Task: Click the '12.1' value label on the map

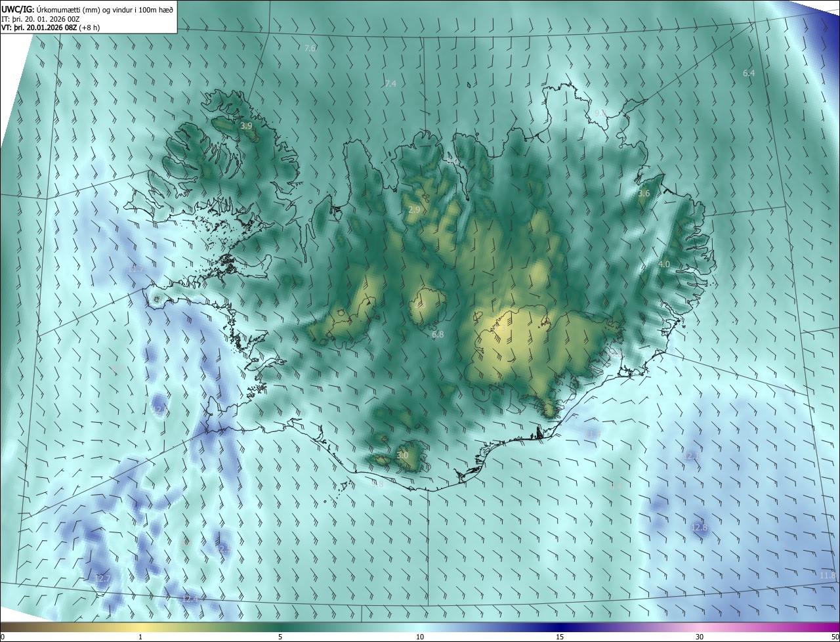Action: [691, 456]
